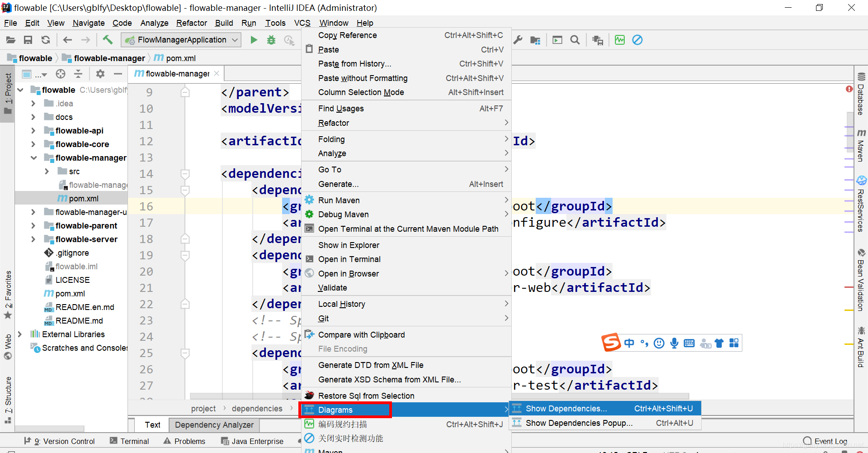Viewport: 868px width, 453px height.
Task: Collapse the flowable-manager module
Action: point(33,158)
